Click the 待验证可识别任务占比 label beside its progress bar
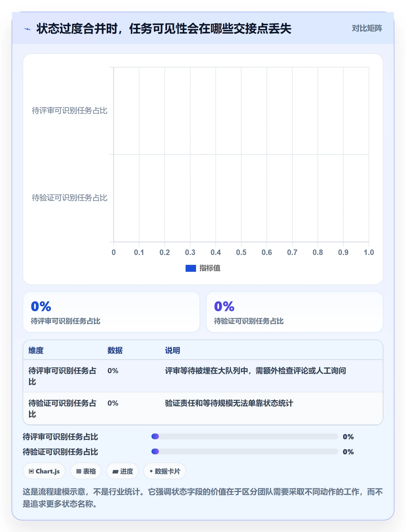This screenshot has width=406, height=532. [61, 452]
